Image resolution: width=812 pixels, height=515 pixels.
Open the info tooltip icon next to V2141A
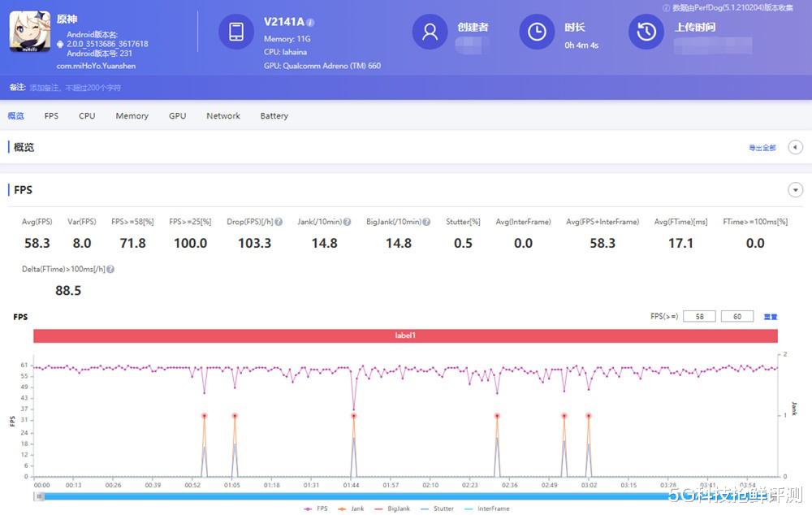tap(312, 23)
